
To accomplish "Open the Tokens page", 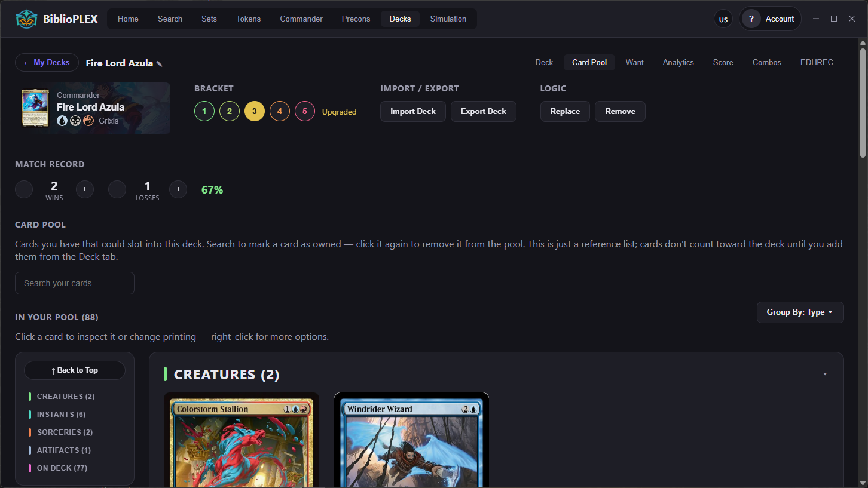I will coord(249,19).
